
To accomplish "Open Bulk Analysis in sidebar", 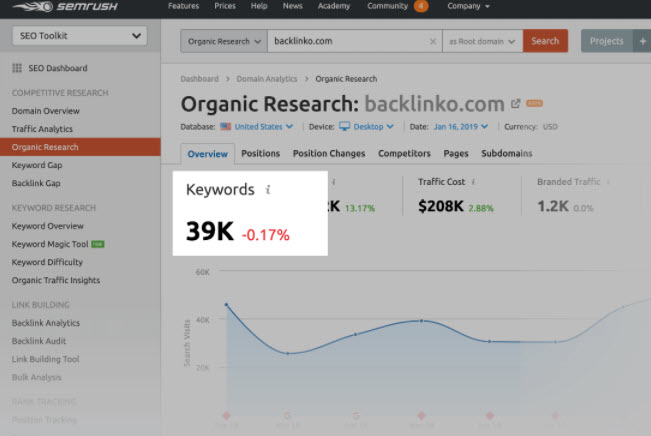I will click(x=37, y=377).
